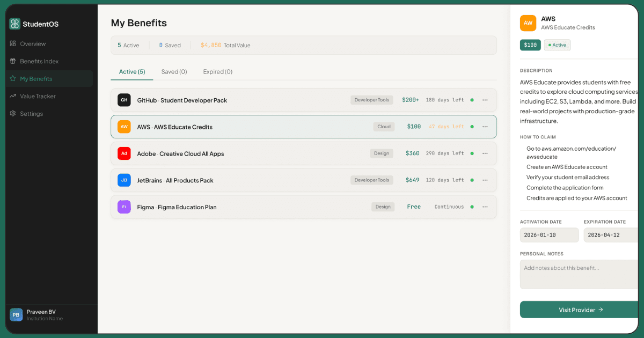The image size is (644, 338).
Task: Switch to the Saved tab
Action: [x=174, y=71]
